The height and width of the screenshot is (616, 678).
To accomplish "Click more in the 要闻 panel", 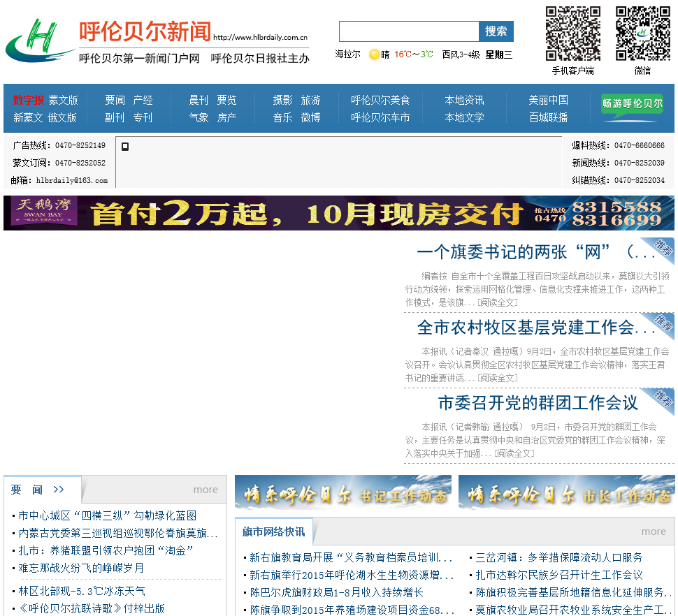I will [x=205, y=490].
